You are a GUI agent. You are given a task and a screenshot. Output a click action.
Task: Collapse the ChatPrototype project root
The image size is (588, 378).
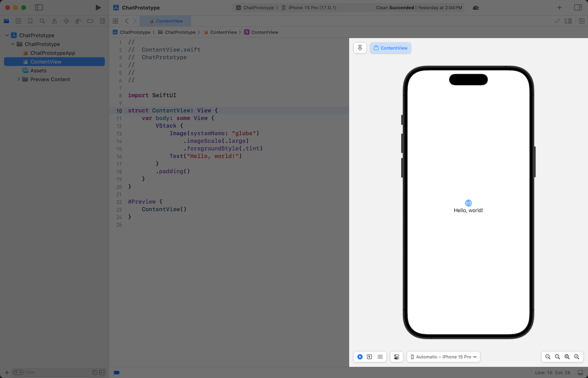[x=7, y=35]
